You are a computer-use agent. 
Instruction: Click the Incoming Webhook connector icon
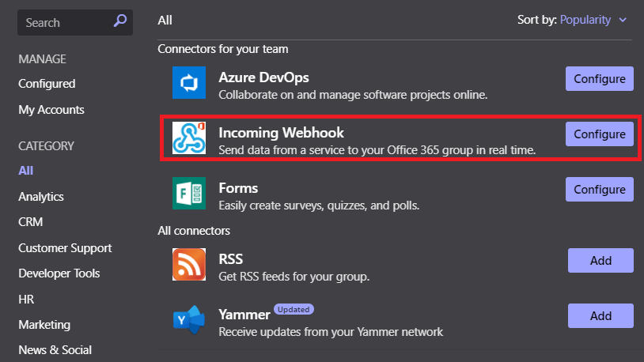click(189, 138)
